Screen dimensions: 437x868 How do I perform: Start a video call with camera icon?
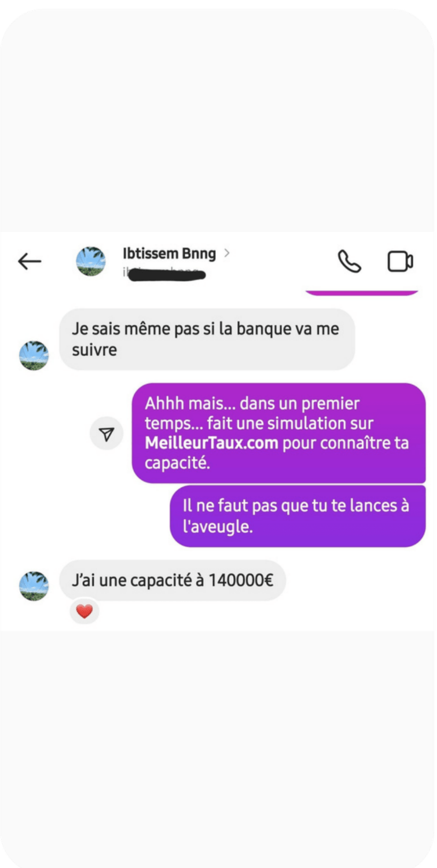point(400,262)
